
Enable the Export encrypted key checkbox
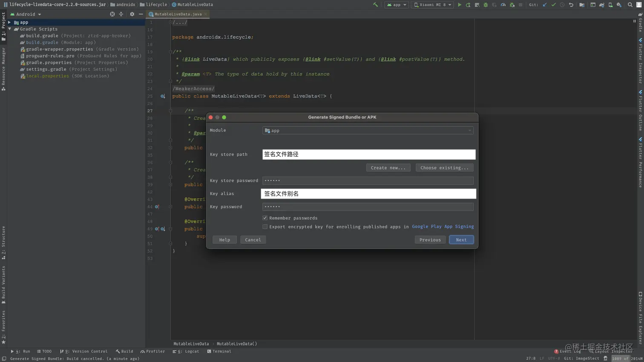[265, 227]
